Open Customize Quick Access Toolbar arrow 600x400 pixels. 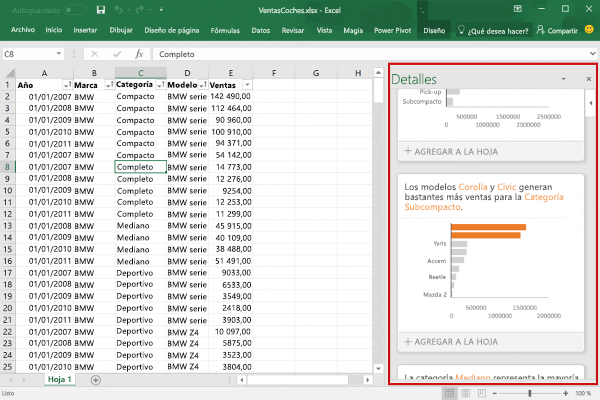(x=161, y=10)
